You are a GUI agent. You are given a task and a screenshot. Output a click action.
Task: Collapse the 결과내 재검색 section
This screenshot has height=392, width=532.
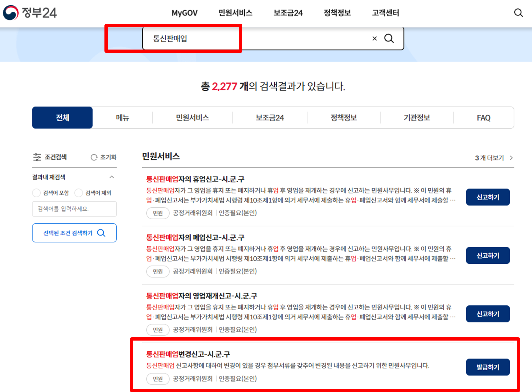pyautogui.click(x=111, y=177)
